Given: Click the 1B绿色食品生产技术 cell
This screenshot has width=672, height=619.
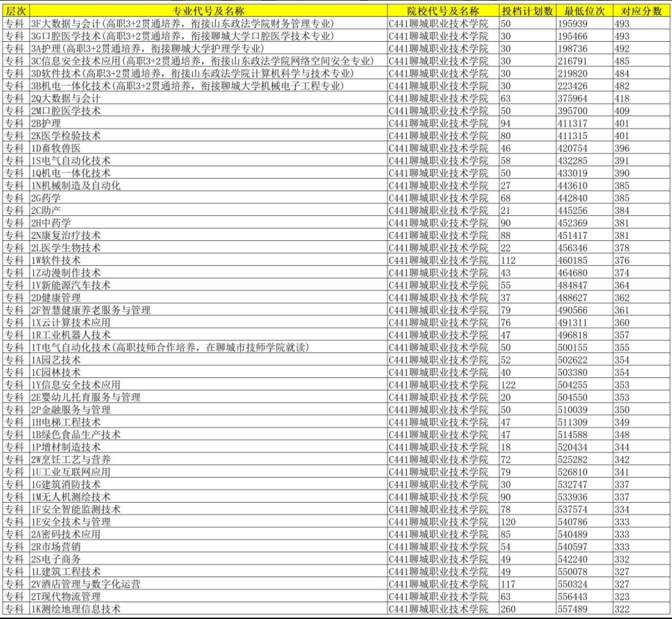Looking at the screenshot, I should (x=208, y=434).
